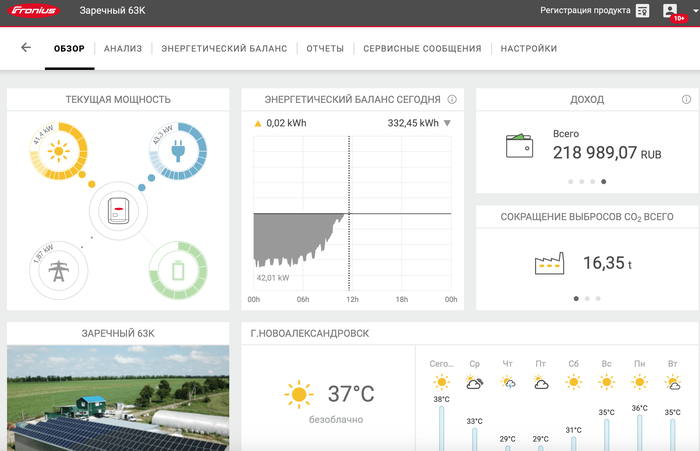Click the inverter icon in center
This screenshot has width=700, height=451.
click(119, 211)
